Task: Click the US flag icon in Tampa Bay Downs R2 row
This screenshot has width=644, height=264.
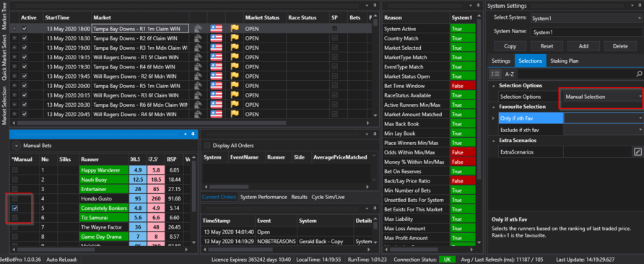Action: point(216,38)
